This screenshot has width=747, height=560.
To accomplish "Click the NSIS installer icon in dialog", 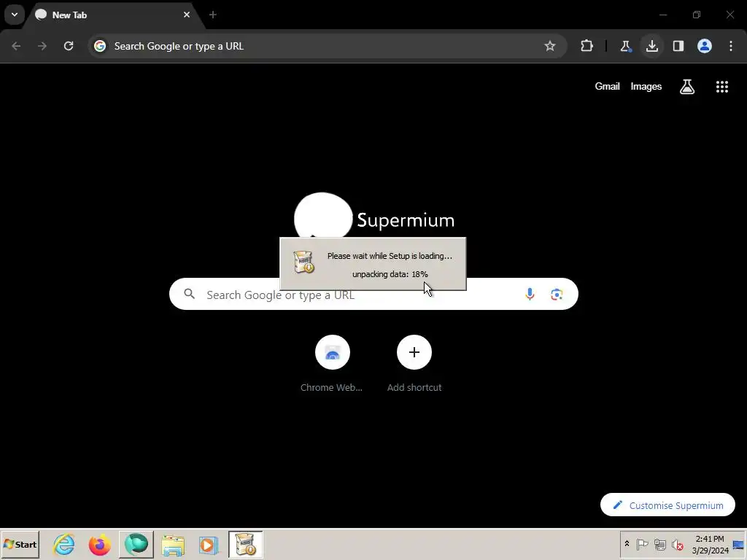I will (x=303, y=262).
